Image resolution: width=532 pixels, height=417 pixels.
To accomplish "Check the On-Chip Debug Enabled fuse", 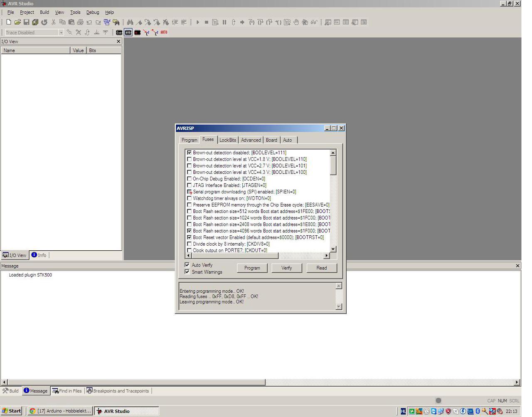I will coord(190,179).
